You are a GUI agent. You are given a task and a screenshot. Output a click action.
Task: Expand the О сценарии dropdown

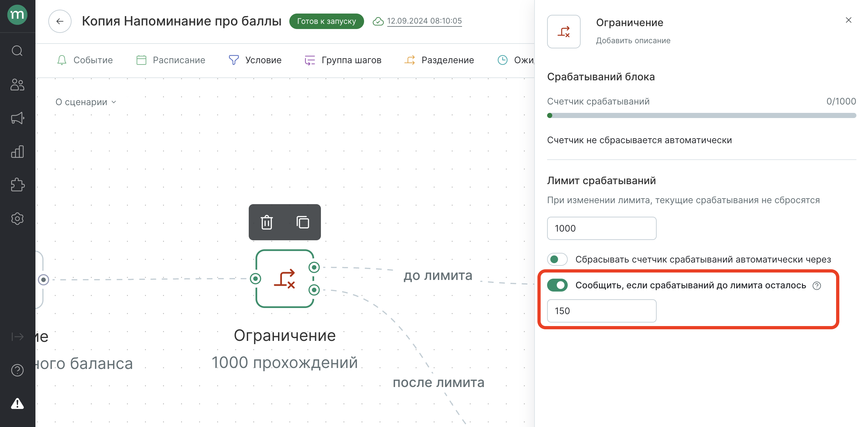tap(86, 102)
